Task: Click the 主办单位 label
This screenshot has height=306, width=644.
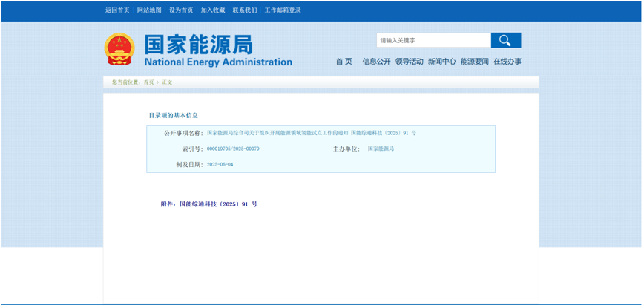Action: click(346, 149)
